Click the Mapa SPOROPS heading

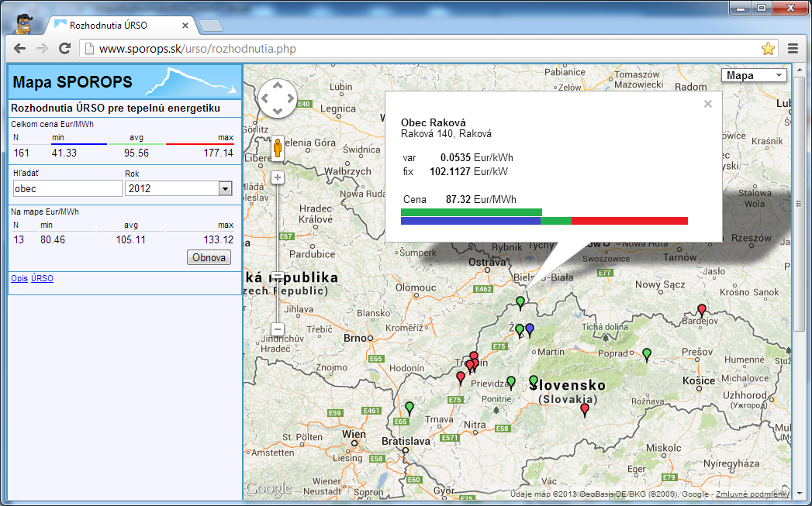72,81
